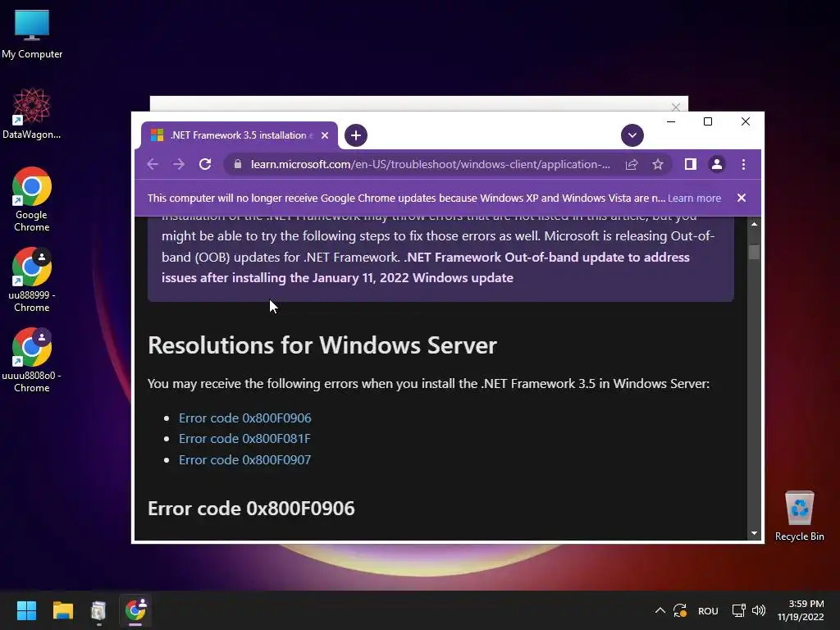Open Error code 0x800F081F link

point(244,439)
